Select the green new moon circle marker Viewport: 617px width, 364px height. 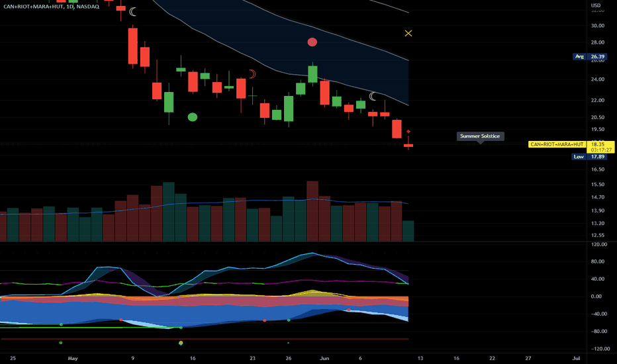click(x=193, y=117)
